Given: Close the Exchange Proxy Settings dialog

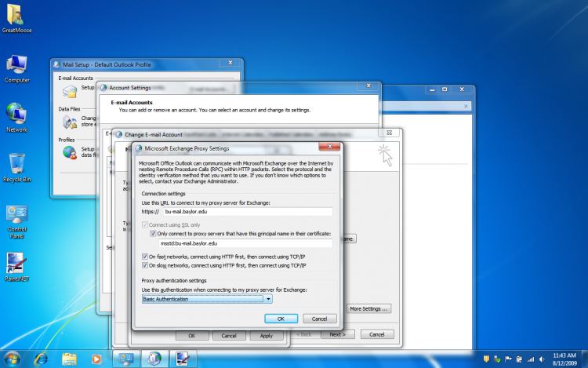Looking at the screenshot, I should [329, 146].
